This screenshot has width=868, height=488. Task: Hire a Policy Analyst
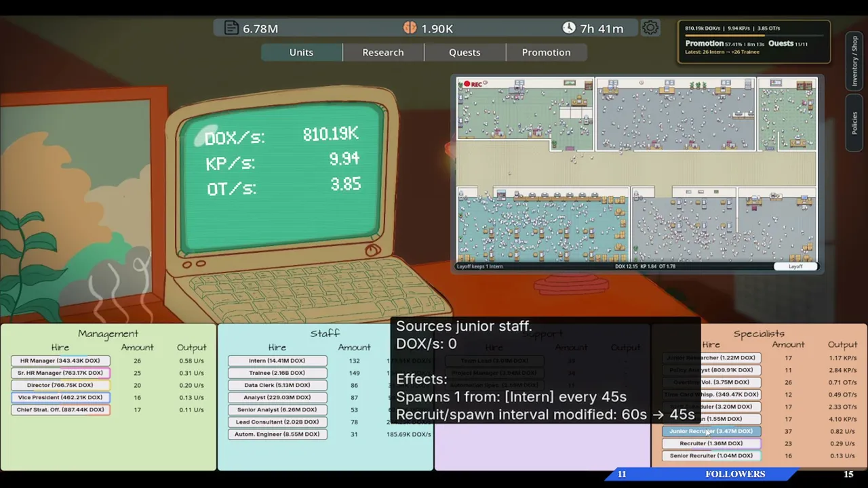click(711, 370)
